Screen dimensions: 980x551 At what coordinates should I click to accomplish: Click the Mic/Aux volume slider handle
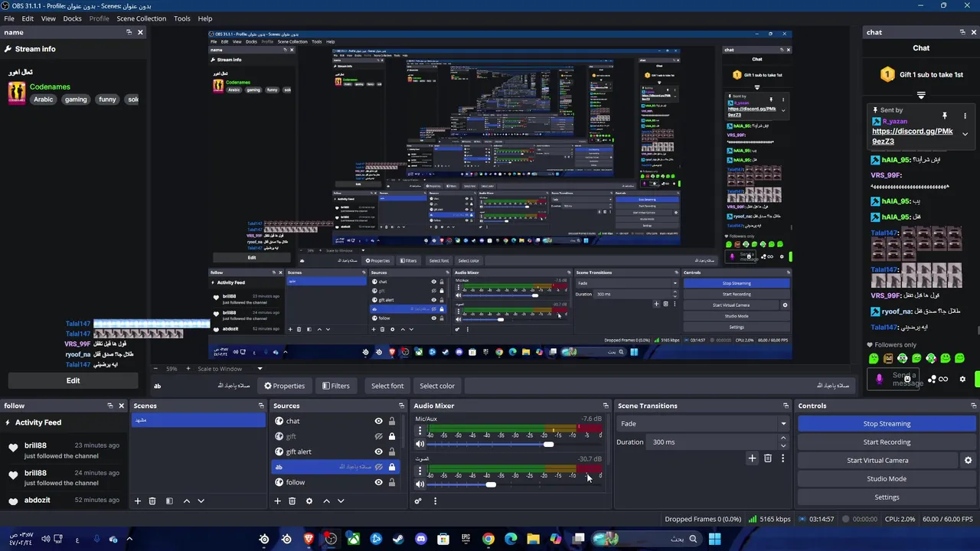pyautogui.click(x=548, y=445)
